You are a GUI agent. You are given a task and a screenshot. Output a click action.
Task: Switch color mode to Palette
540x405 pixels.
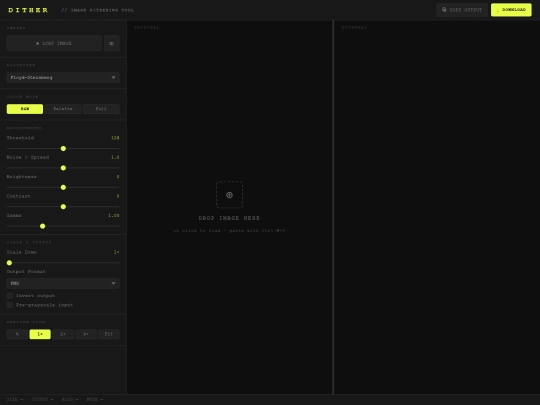coord(63,109)
